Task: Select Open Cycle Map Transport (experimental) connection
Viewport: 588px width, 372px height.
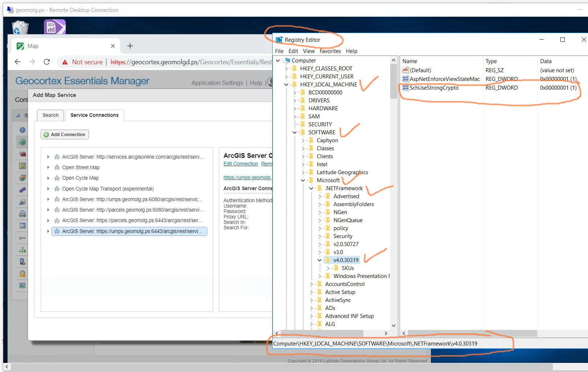Action: tap(108, 189)
